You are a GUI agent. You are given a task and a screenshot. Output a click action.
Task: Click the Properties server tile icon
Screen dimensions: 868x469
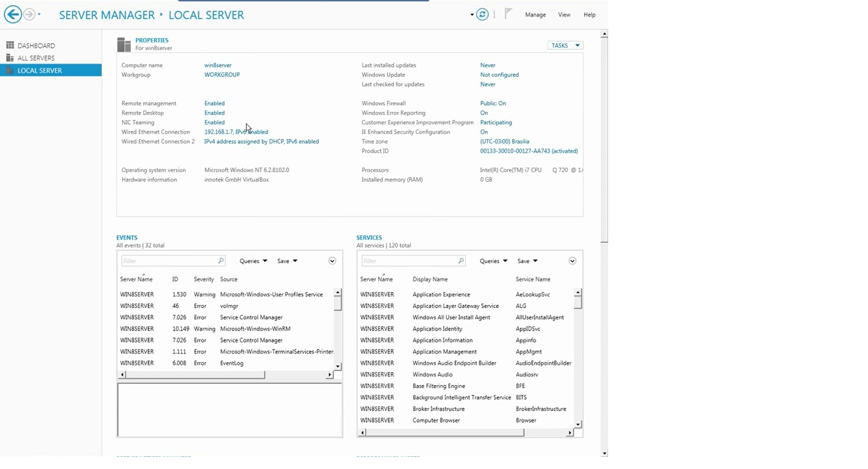[x=124, y=44]
